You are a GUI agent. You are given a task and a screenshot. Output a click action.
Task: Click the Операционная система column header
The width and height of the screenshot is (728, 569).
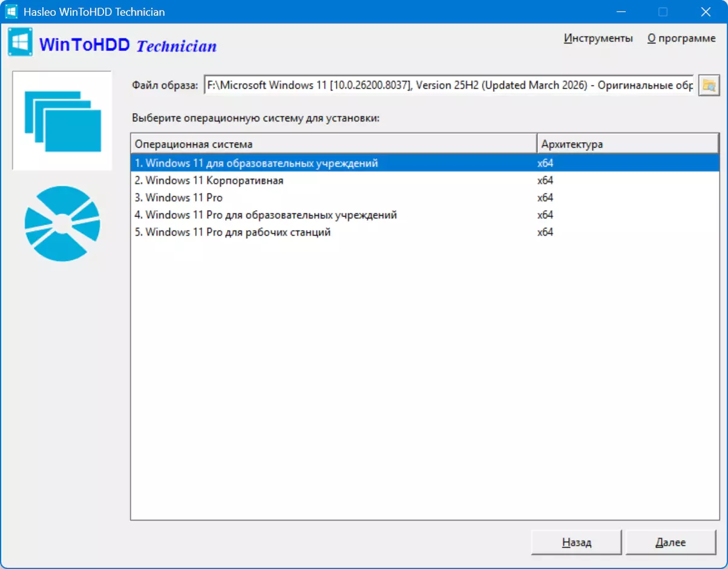point(334,144)
